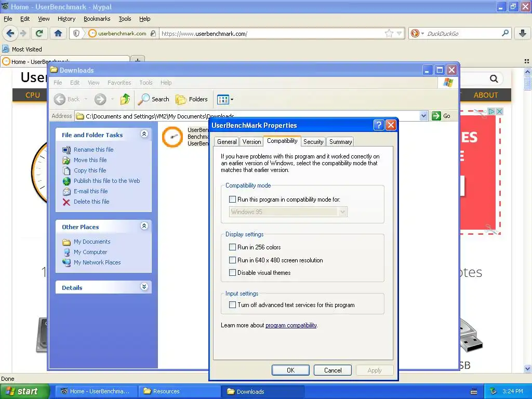532x399 pixels.
Task: Click the browser page scrollbar down arrow
Action: tap(527, 368)
